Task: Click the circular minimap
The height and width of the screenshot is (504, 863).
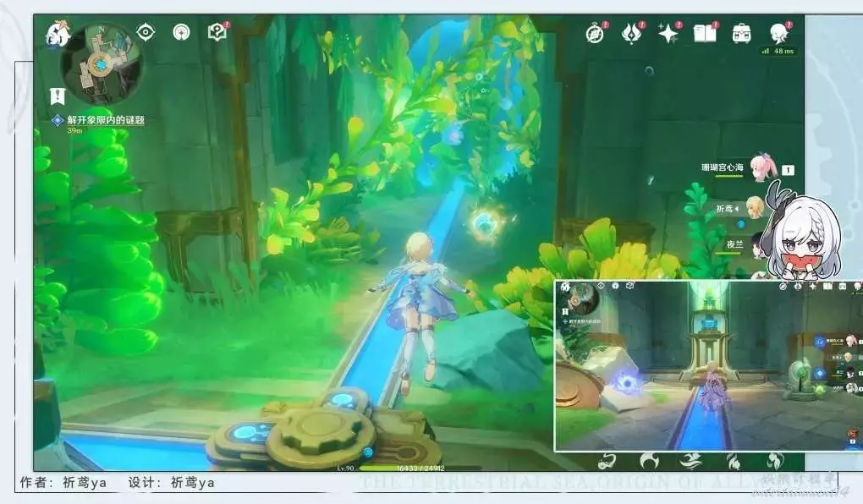Action: coord(102,63)
